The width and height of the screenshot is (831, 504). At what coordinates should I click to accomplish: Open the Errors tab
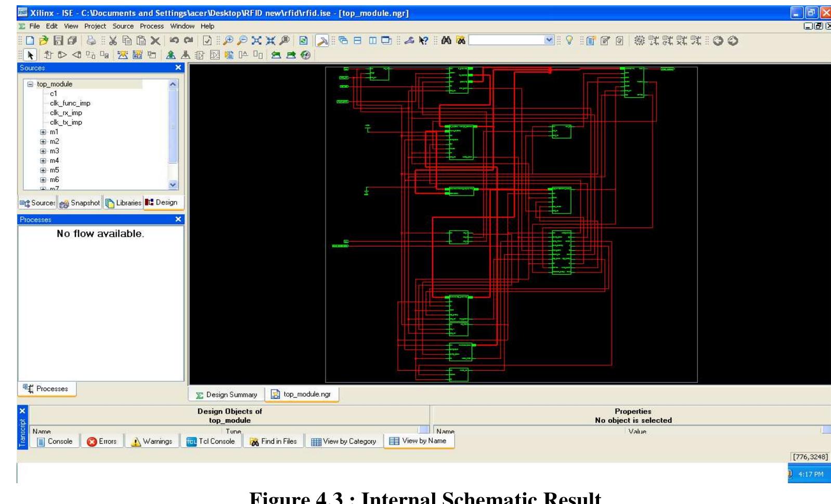click(x=102, y=441)
